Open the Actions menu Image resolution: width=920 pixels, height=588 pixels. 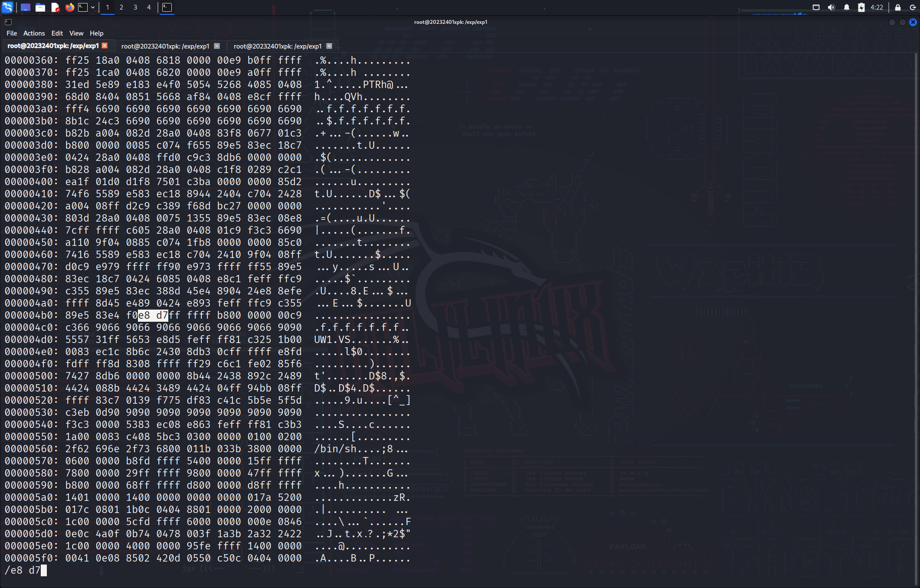pyautogui.click(x=34, y=33)
